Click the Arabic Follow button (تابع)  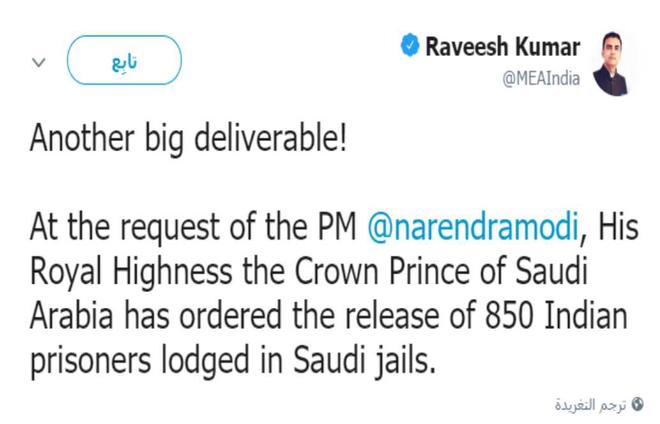(x=124, y=61)
